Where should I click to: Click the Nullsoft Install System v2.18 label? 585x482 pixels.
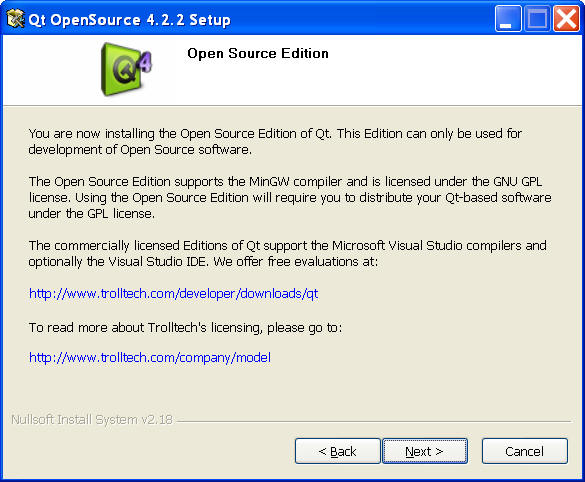click(x=92, y=419)
